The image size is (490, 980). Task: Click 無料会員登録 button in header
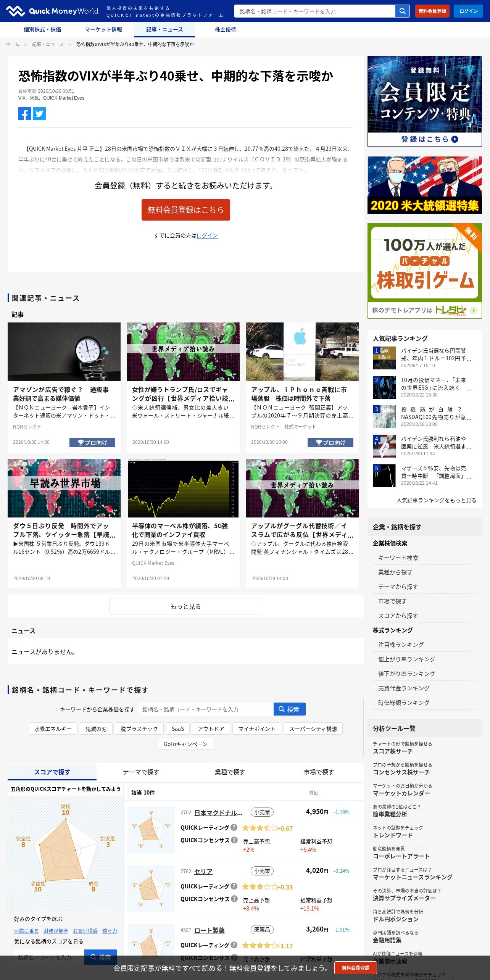click(x=432, y=11)
